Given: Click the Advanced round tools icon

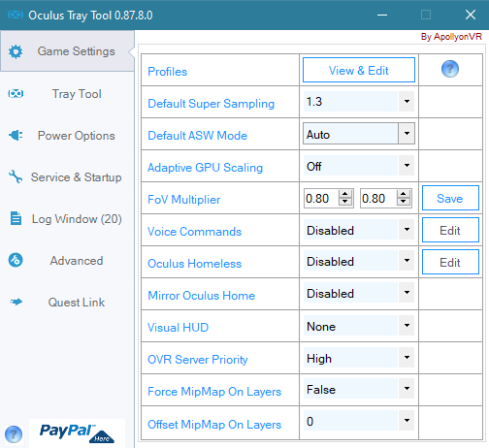Looking at the screenshot, I should pyautogui.click(x=16, y=260).
